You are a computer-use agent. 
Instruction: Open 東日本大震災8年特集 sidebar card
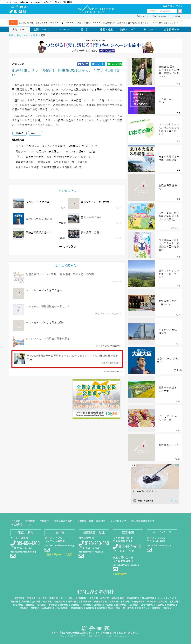pos(155,159)
